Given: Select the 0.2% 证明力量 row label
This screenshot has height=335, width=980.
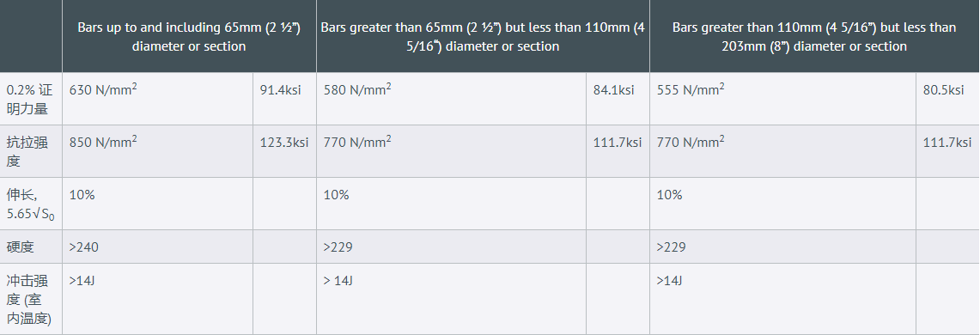Looking at the screenshot, I should tap(31, 99).
